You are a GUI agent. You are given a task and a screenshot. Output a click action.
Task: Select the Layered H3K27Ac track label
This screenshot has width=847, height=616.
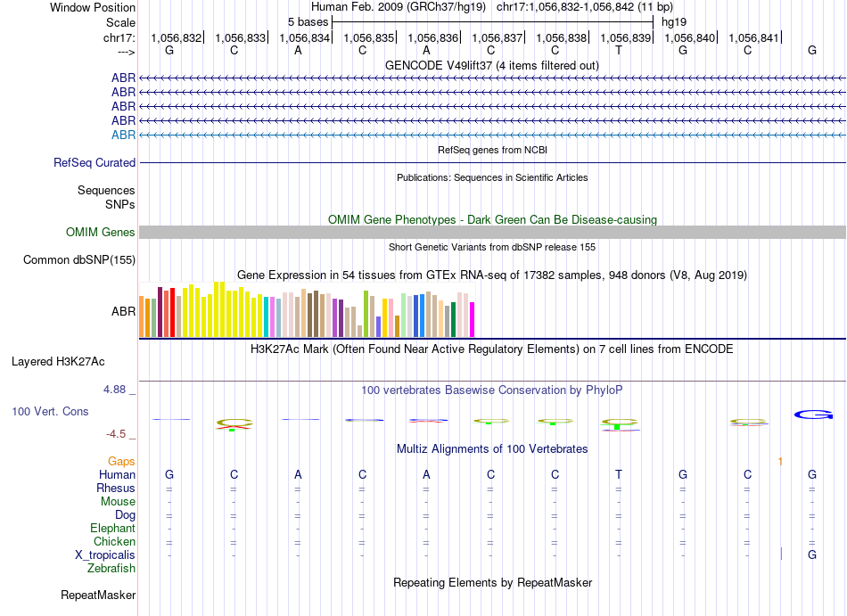click(x=58, y=362)
